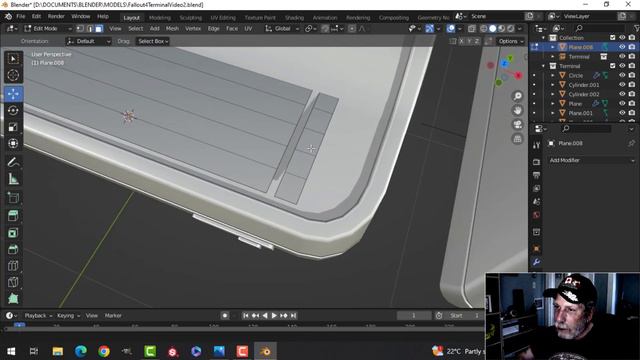Activate the Rotate tool
640x360 pixels.
(13, 110)
